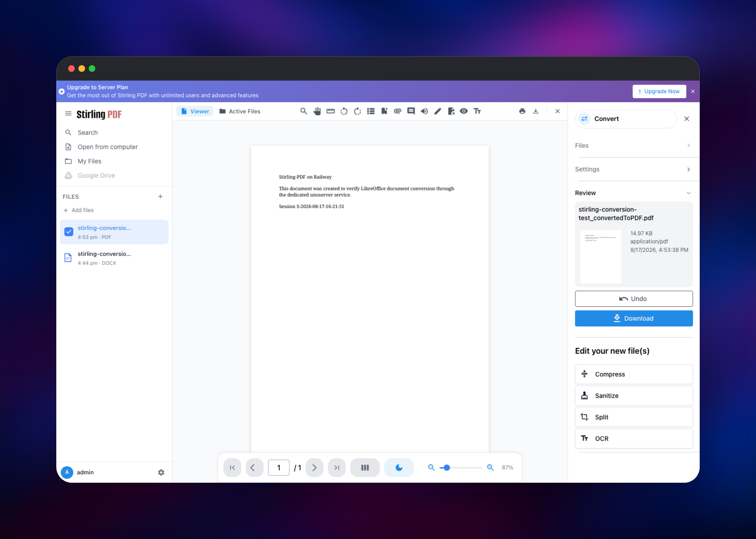Print the document with printer icon
Image resolution: width=756 pixels, height=539 pixels.
pos(522,111)
